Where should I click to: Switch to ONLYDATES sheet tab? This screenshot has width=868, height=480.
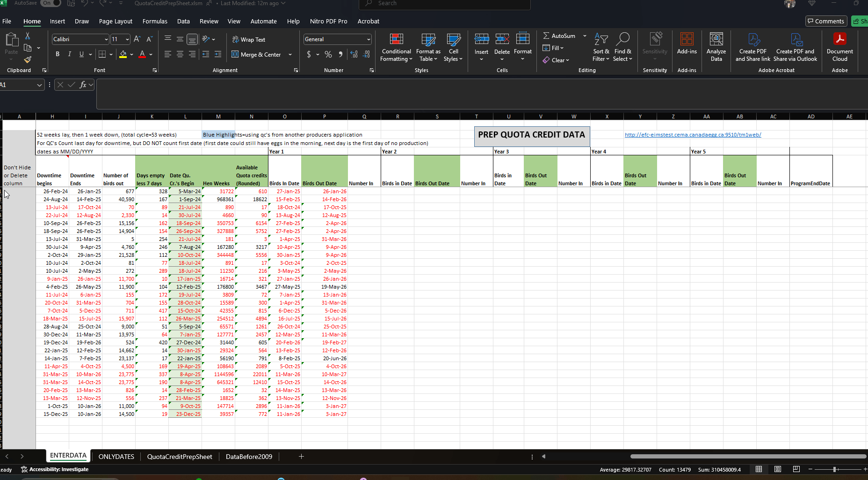pyautogui.click(x=116, y=457)
